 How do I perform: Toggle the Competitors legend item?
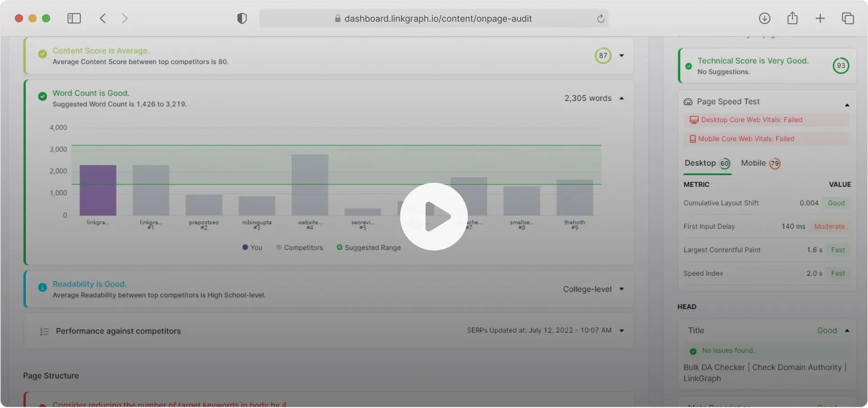tap(299, 247)
